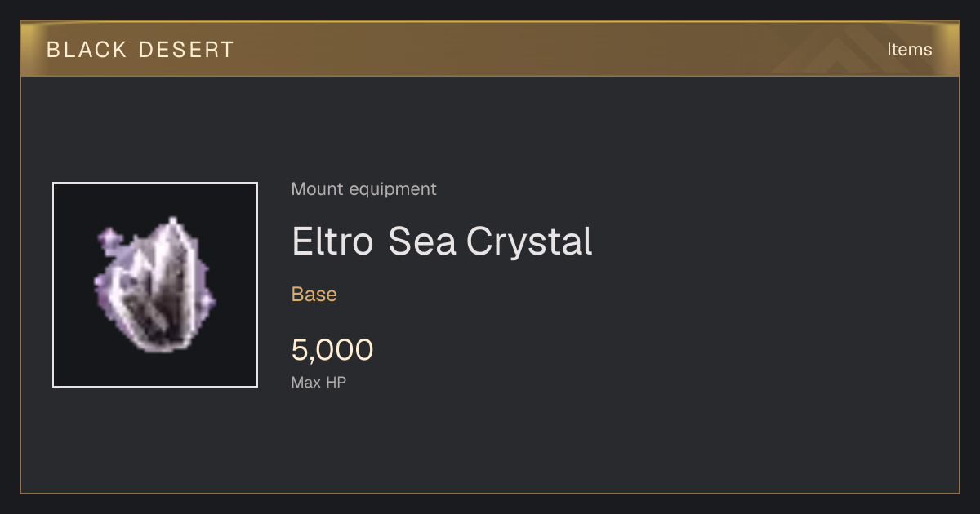Image resolution: width=980 pixels, height=514 pixels.
Task: Click the word DESERT in the title
Action: coord(187,50)
